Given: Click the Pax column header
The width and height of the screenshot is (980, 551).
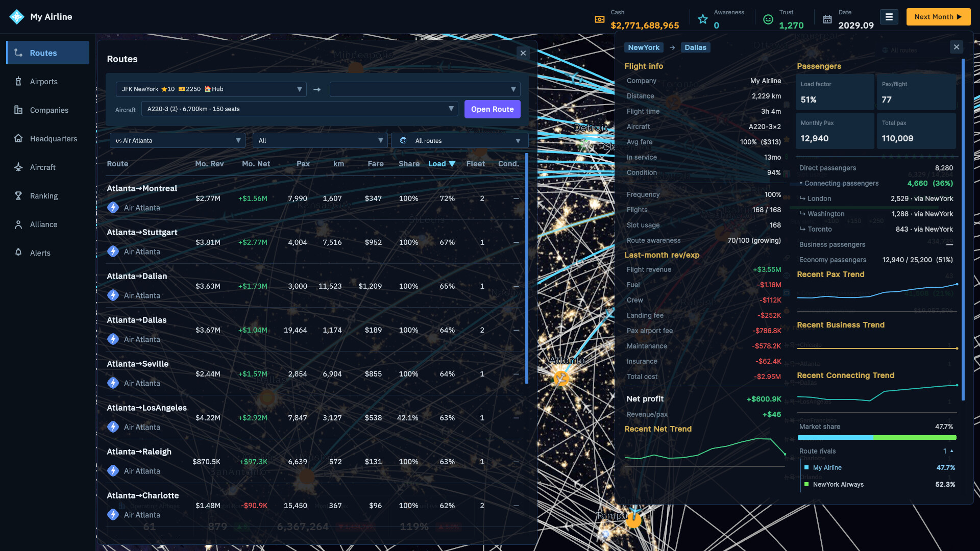Looking at the screenshot, I should (303, 164).
